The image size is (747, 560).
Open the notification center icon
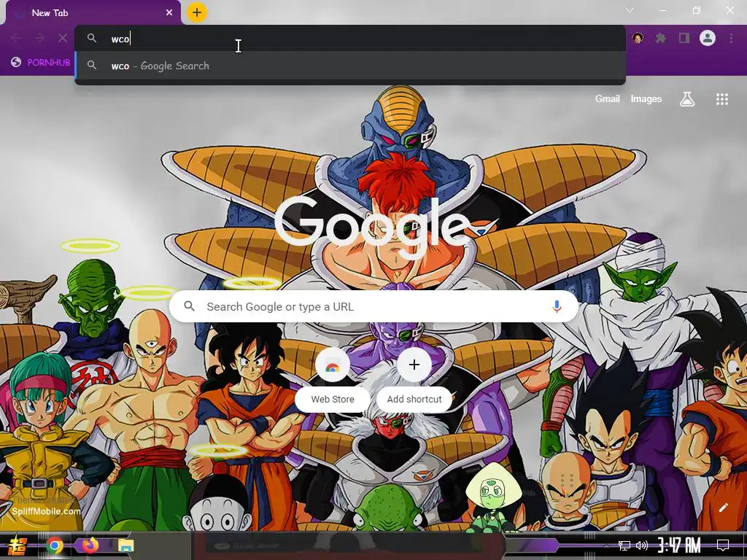[723, 545]
